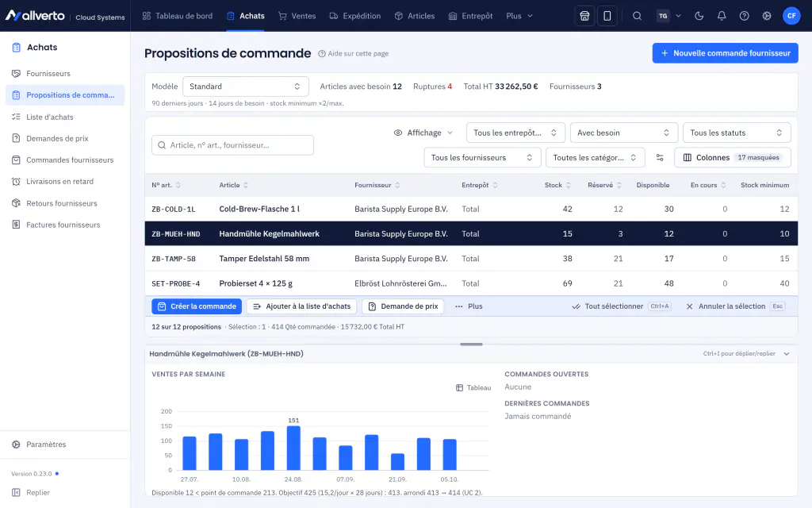Toggle dark mode moon icon

(699, 16)
